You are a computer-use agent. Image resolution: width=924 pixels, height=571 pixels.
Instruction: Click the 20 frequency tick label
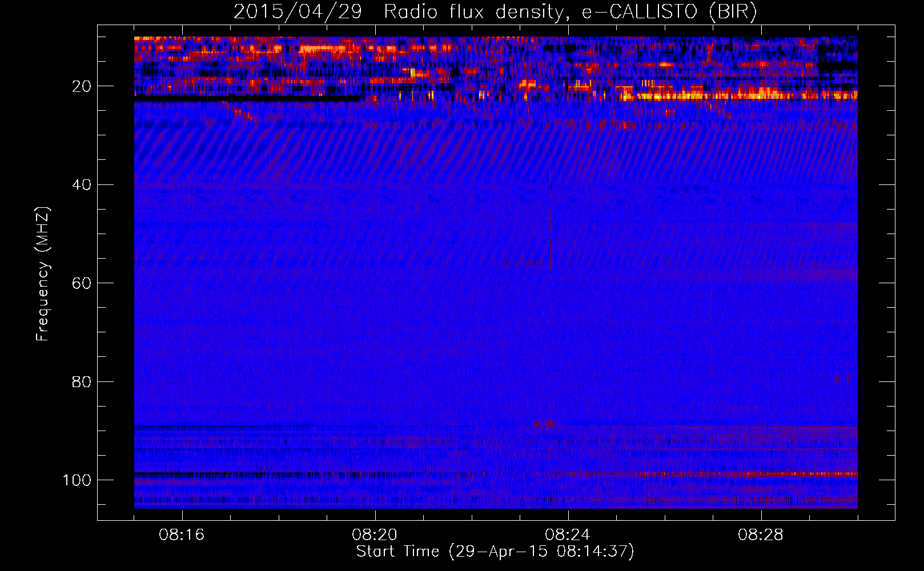[82, 86]
